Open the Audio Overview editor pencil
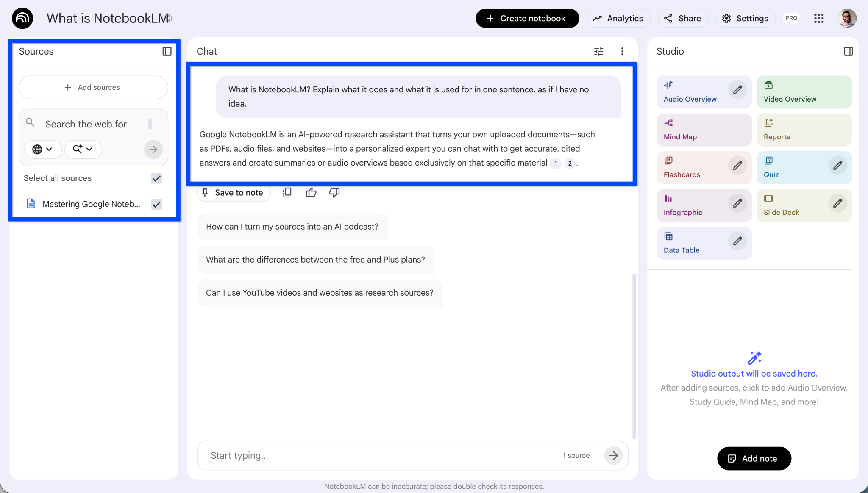Screen dimensions: 868x493 [x=737, y=90]
